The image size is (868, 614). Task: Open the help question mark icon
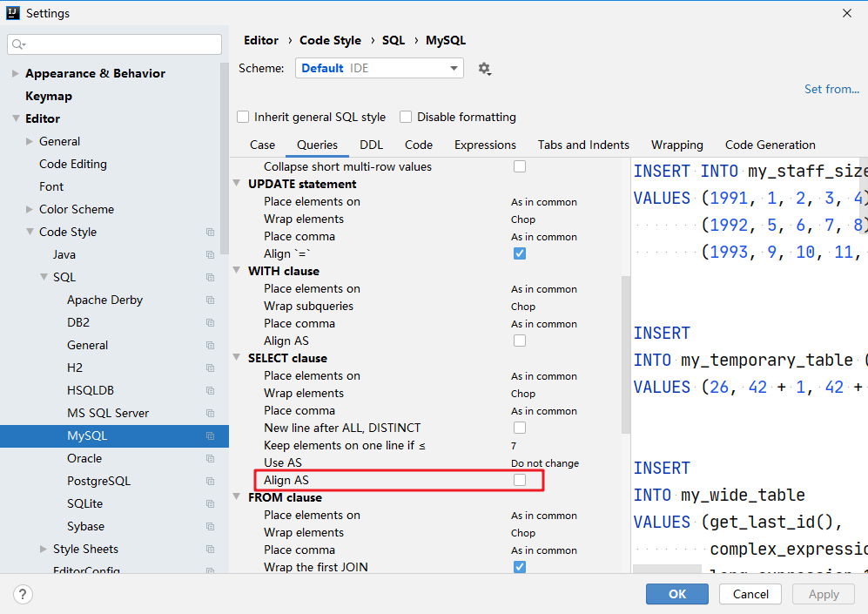23,594
